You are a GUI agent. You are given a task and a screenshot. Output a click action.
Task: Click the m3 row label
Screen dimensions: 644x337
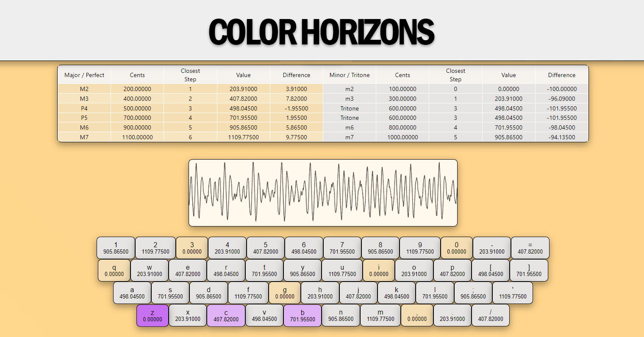click(x=350, y=99)
